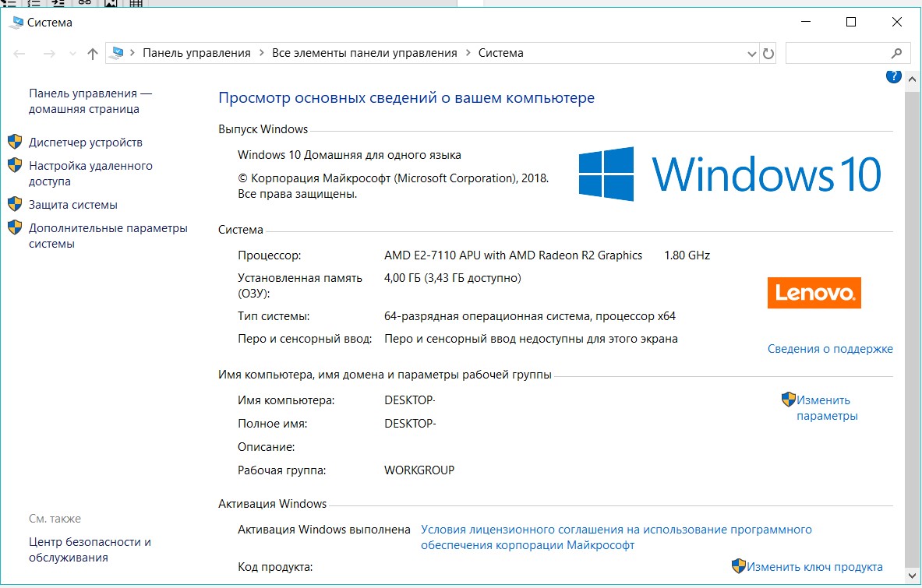Click the computer icon in the address bar
Image resolution: width=922 pixels, height=588 pixels.
tap(118, 53)
